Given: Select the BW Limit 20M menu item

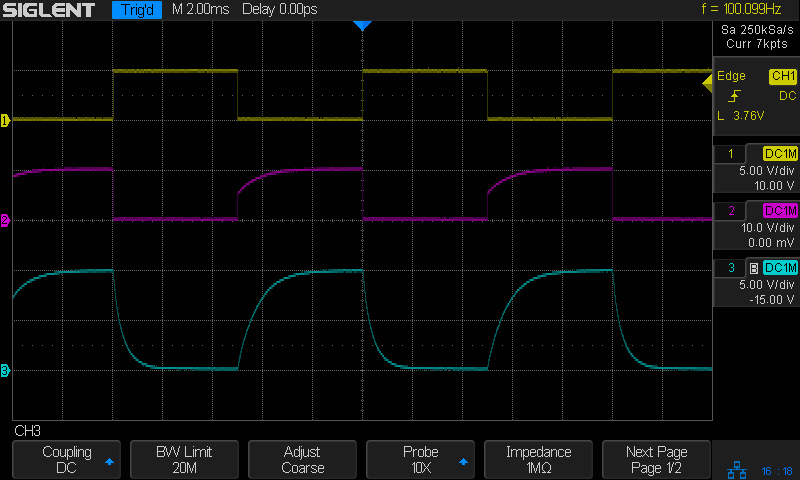Looking at the screenshot, I should [184, 460].
